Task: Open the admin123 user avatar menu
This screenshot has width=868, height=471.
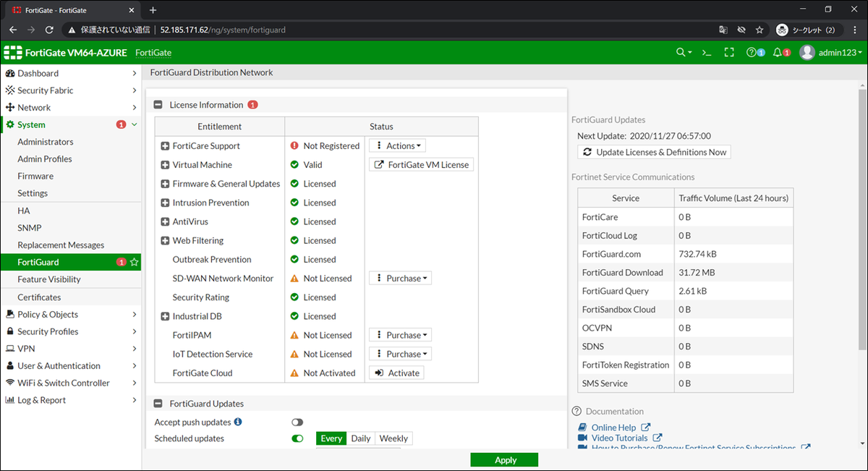Action: pos(832,53)
